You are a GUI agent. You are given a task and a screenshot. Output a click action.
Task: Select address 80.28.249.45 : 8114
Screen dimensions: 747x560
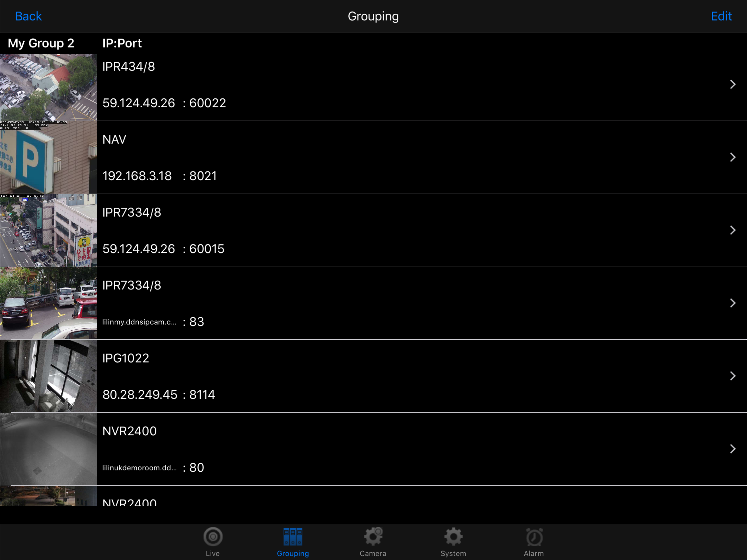tap(159, 395)
